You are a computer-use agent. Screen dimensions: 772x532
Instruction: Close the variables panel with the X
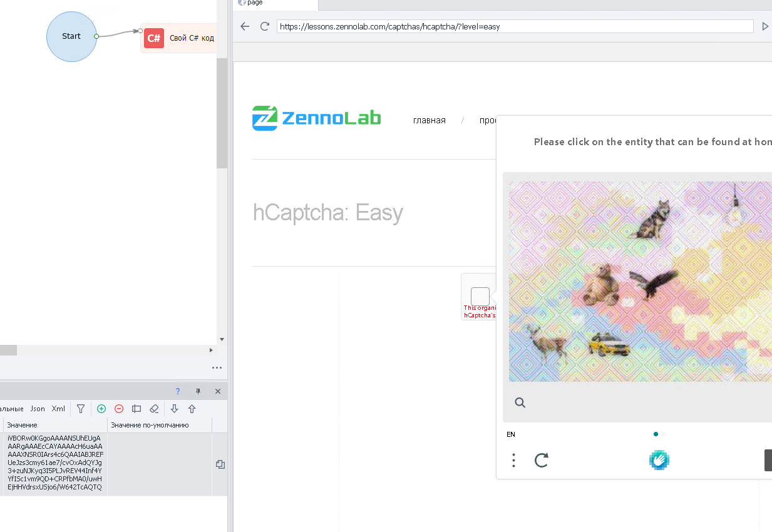click(218, 391)
